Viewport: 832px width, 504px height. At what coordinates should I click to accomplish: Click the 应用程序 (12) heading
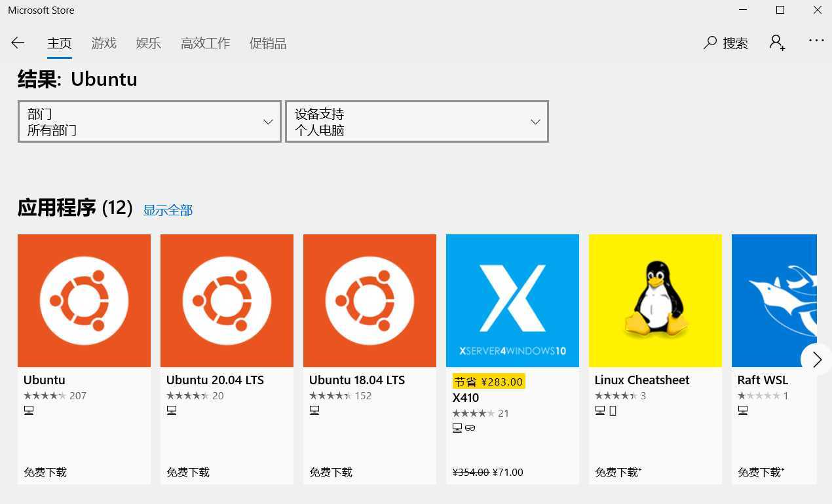click(75, 208)
